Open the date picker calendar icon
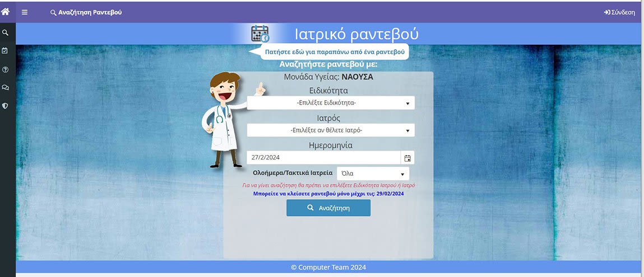This screenshot has width=644, height=277. pos(407,158)
